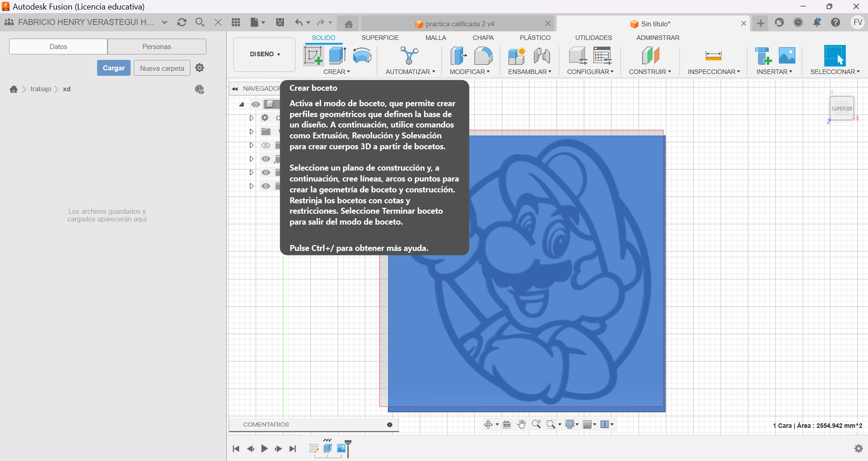Select the canvas image feature in the timeline
The width and height of the screenshot is (868, 461).
pos(341,448)
